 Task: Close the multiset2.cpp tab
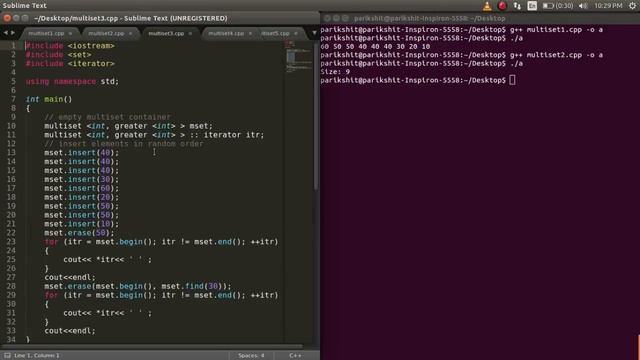(x=130, y=33)
